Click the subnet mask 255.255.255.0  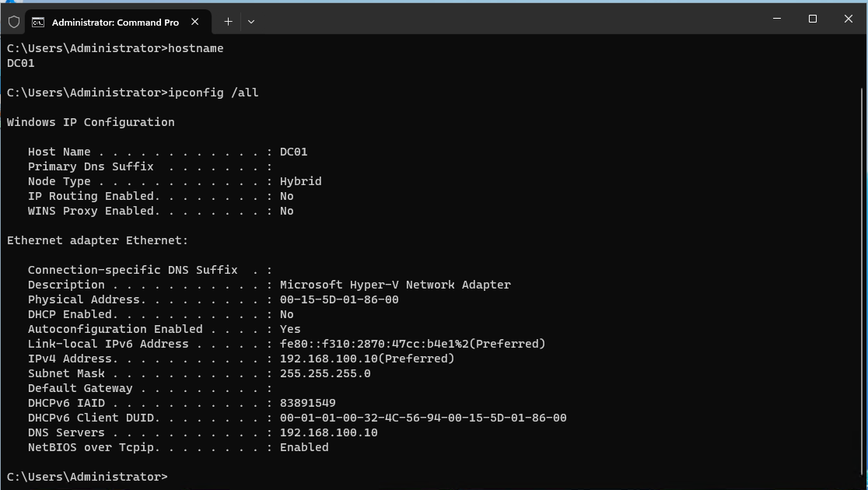[325, 374]
